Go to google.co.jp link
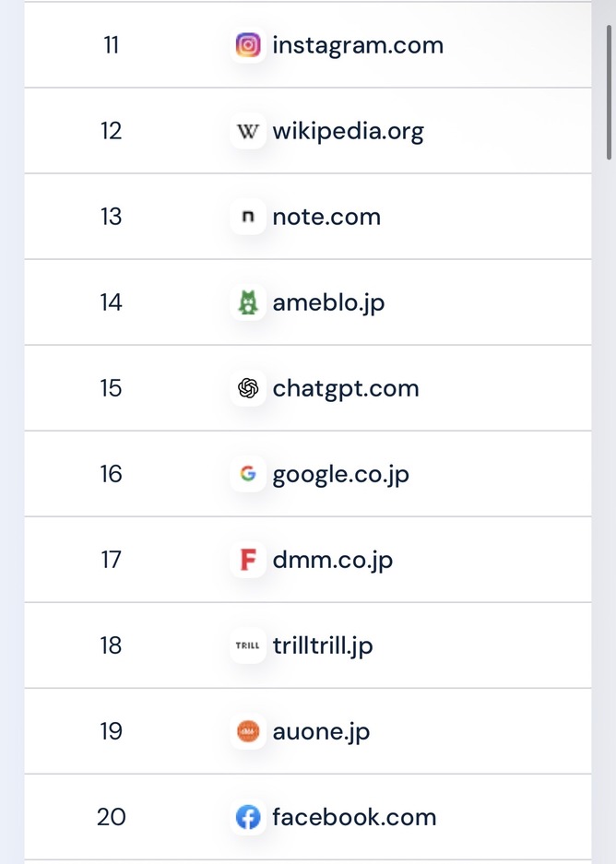 (340, 474)
